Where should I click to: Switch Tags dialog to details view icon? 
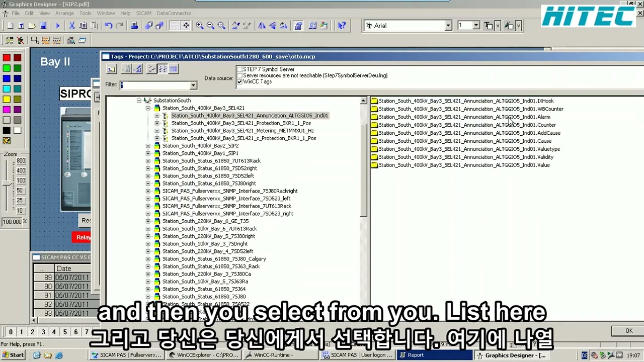coord(173,69)
